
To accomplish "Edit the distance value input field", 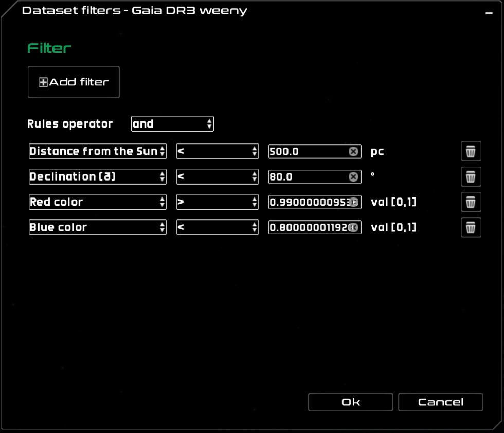I will pyautogui.click(x=308, y=151).
